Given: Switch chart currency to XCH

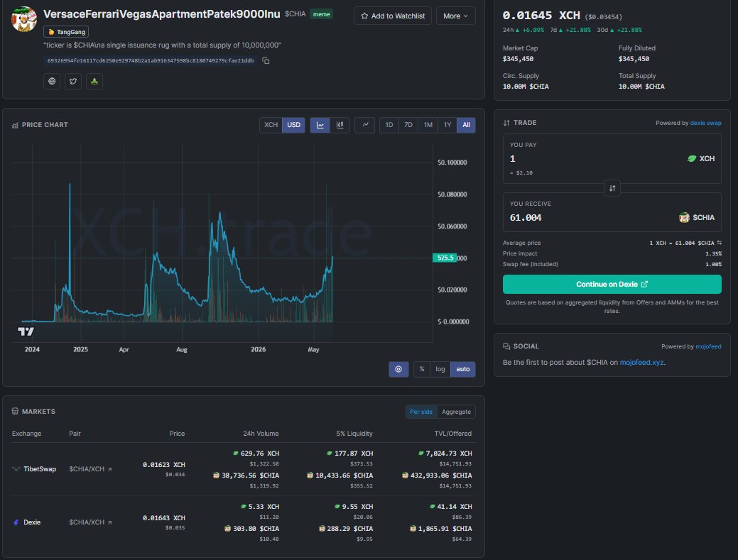Looking at the screenshot, I should coord(271,125).
